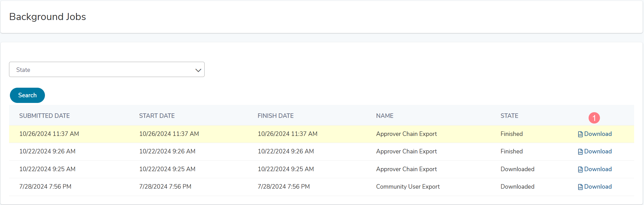644x205 pixels.
Task: Click start date 10/26/2024 11:37 AM
Action: point(169,134)
